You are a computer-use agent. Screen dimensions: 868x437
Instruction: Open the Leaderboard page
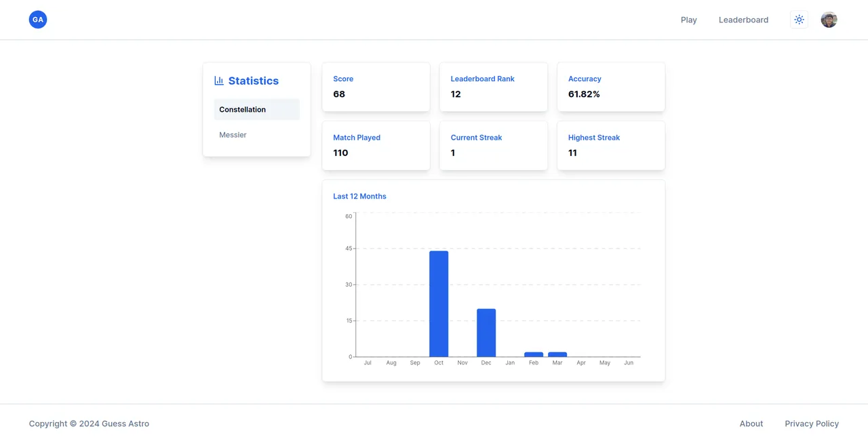743,20
